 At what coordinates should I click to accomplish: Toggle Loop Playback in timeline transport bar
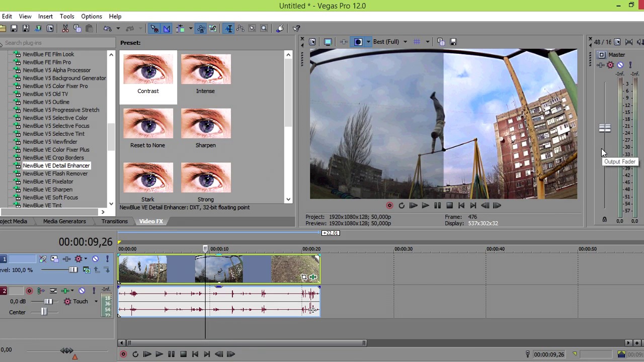click(x=135, y=354)
